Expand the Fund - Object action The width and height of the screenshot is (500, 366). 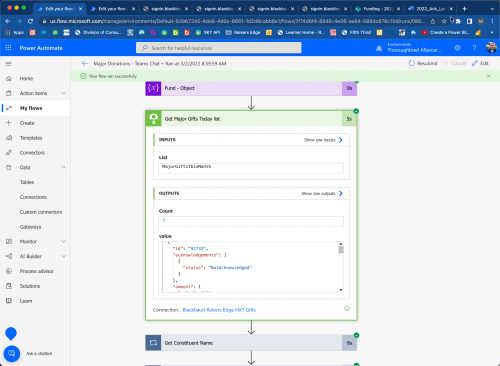(251, 88)
